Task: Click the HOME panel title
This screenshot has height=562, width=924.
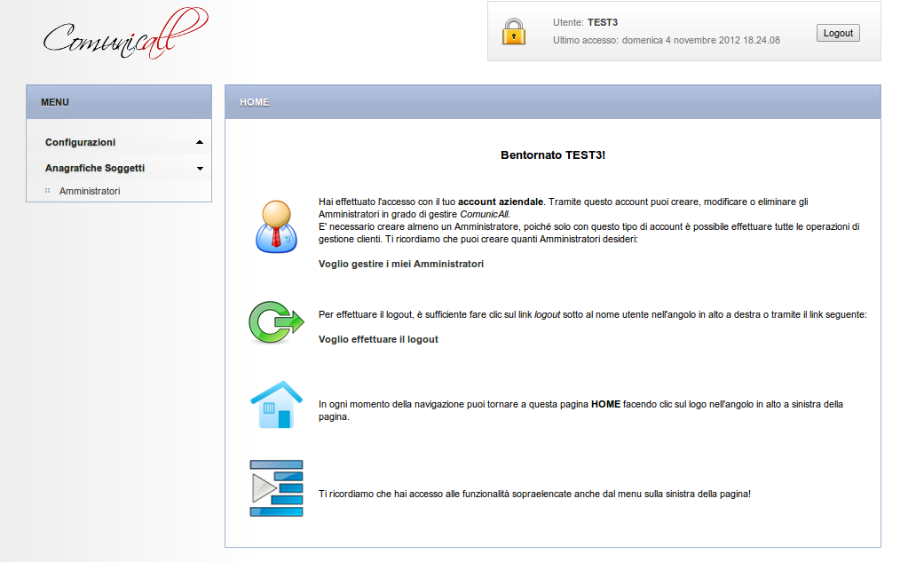Action: tap(254, 102)
